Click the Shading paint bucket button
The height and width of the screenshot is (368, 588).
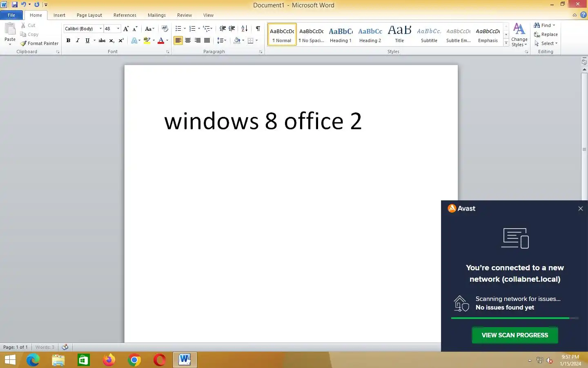coord(237,40)
